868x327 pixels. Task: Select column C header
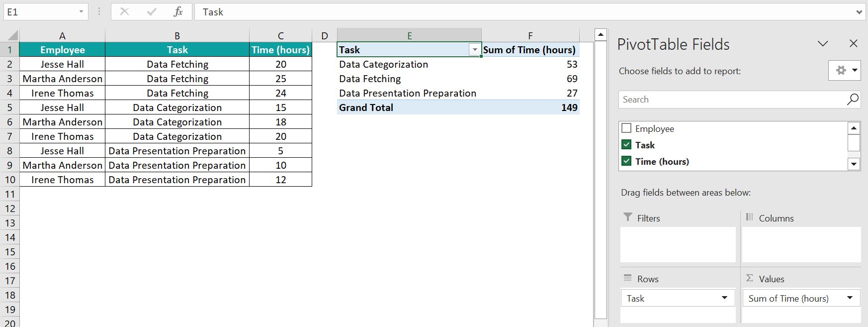[281, 36]
